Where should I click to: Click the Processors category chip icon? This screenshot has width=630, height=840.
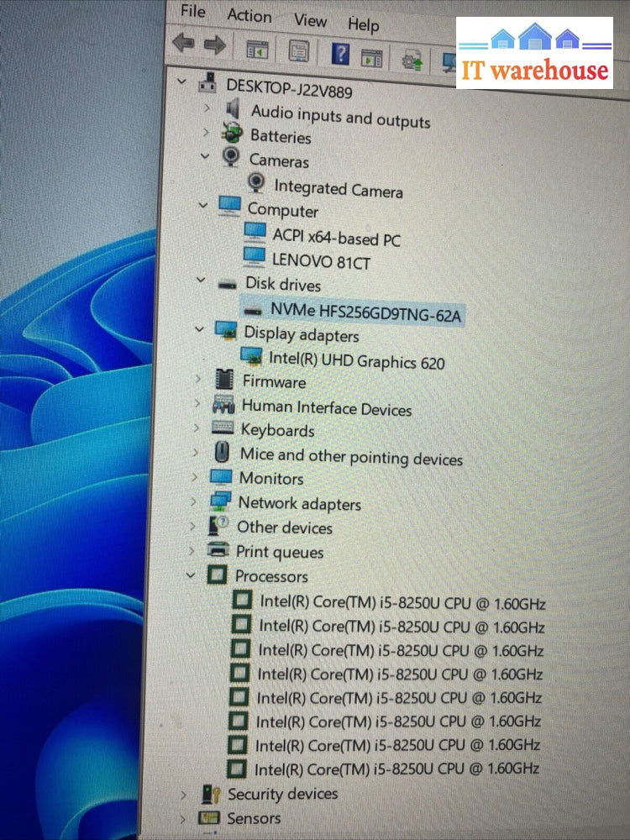tap(217, 575)
